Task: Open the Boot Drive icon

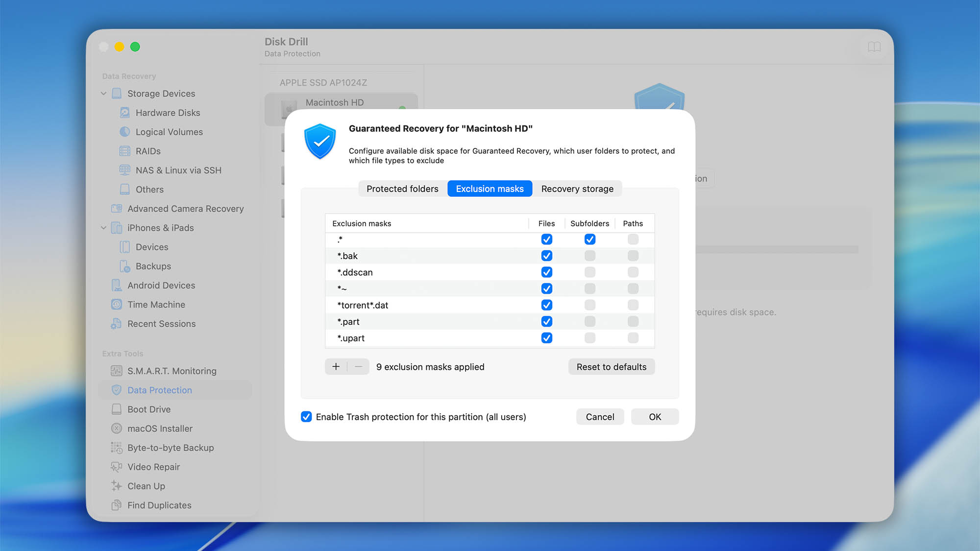Action: 117,409
